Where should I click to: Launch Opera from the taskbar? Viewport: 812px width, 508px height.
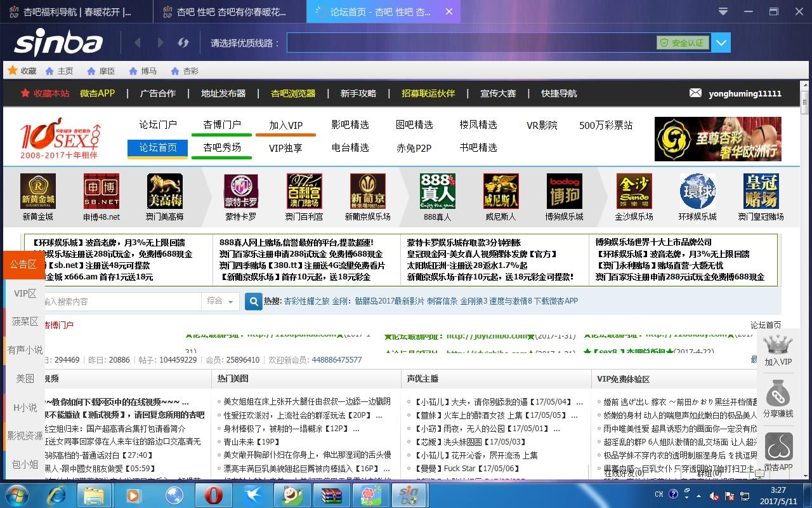tap(214, 495)
